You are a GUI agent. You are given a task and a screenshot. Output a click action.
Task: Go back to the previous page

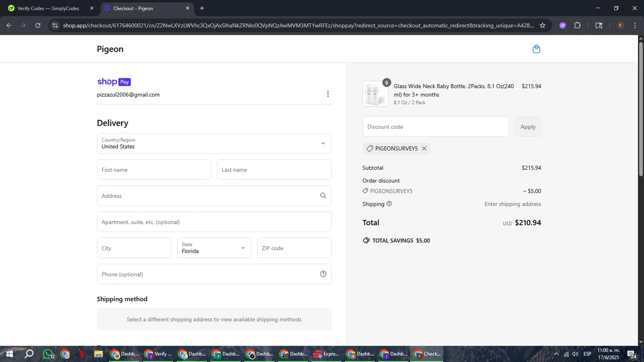coord(9,25)
